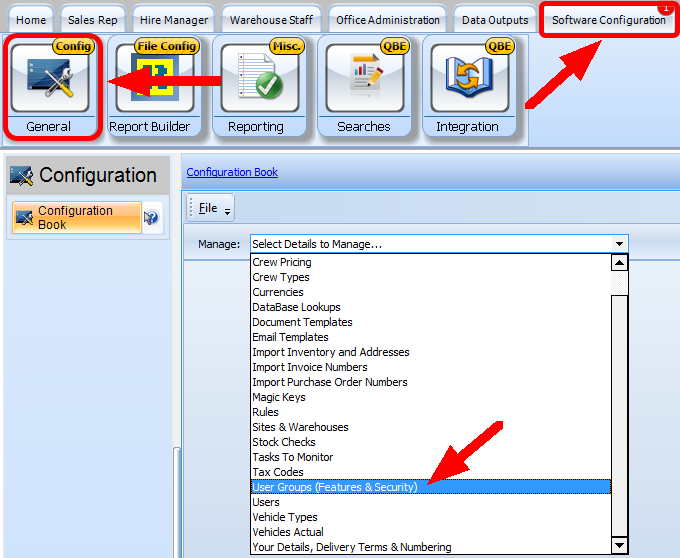Expand the Manage dropdown arrow
The height and width of the screenshot is (558, 680).
620,244
